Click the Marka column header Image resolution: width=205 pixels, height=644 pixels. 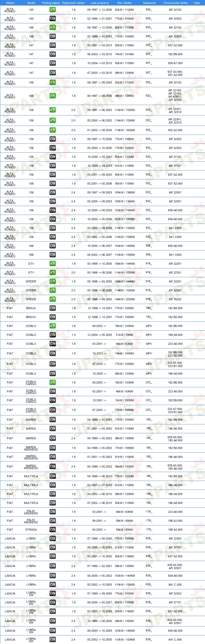10,3
